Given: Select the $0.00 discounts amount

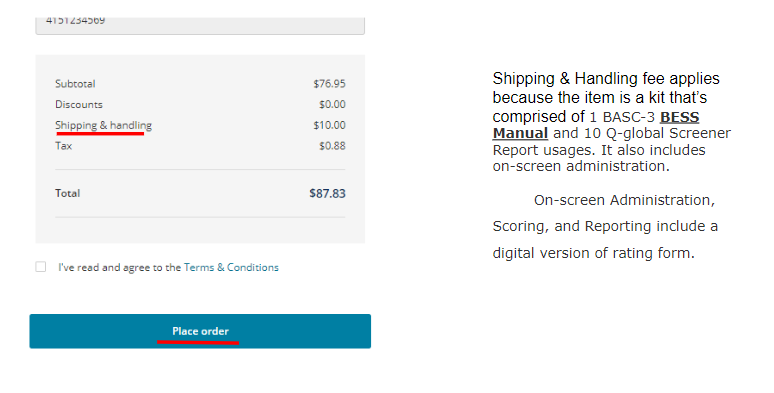Looking at the screenshot, I should click(x=332, y=104).
